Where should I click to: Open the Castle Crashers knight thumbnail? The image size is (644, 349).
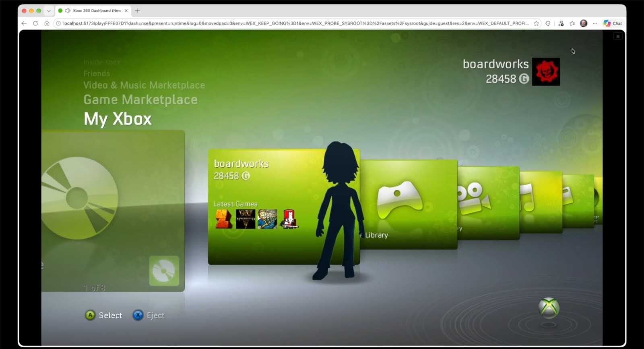click(289, 219)
